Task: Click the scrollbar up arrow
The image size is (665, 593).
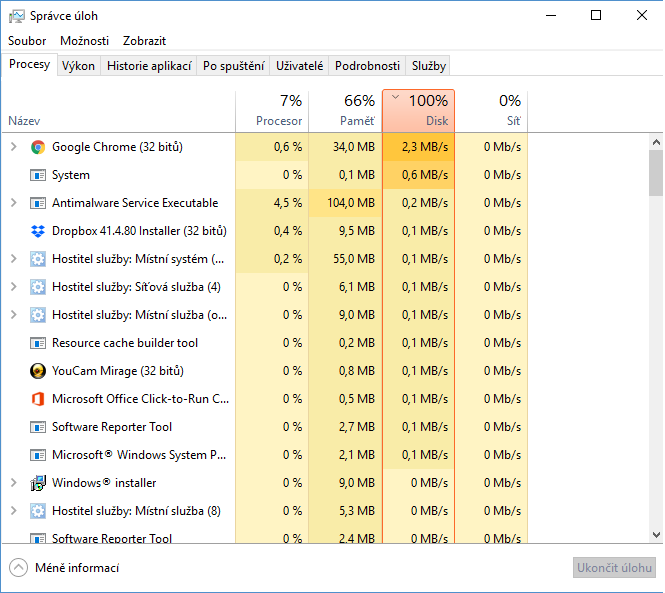Action: tap(656, 143)
